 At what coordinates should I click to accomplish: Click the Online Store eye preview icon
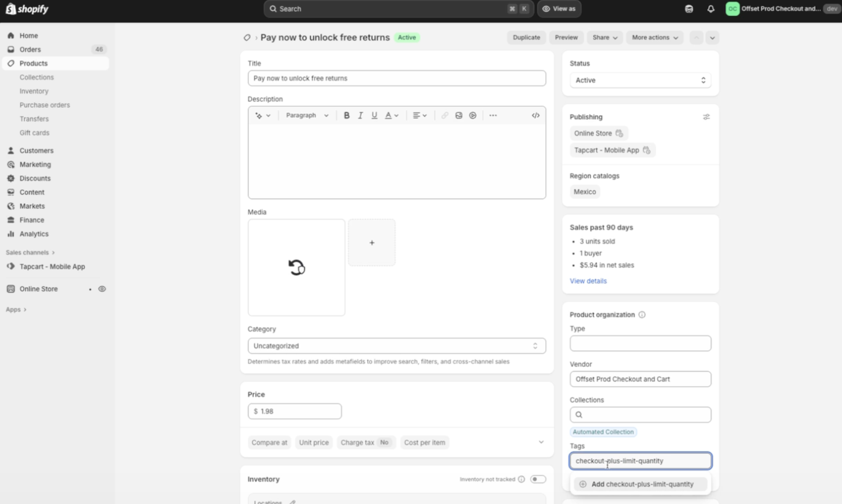pyautogui.click(x=102, y=289)
